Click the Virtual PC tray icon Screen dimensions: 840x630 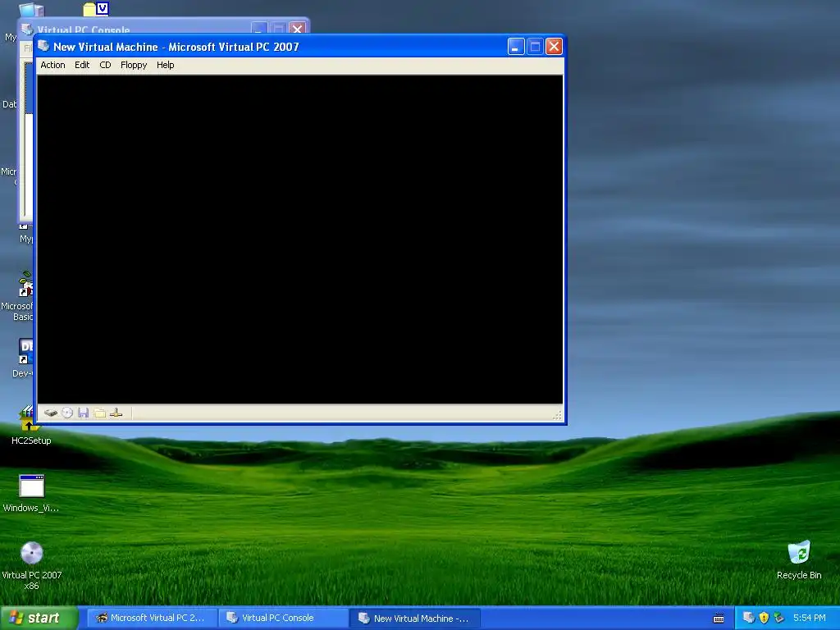pos(748,618)
